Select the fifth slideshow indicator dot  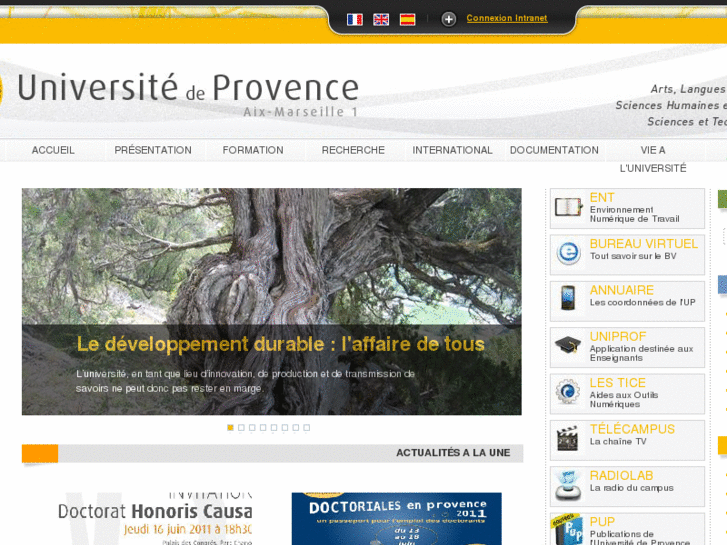[x=274, y=428]
